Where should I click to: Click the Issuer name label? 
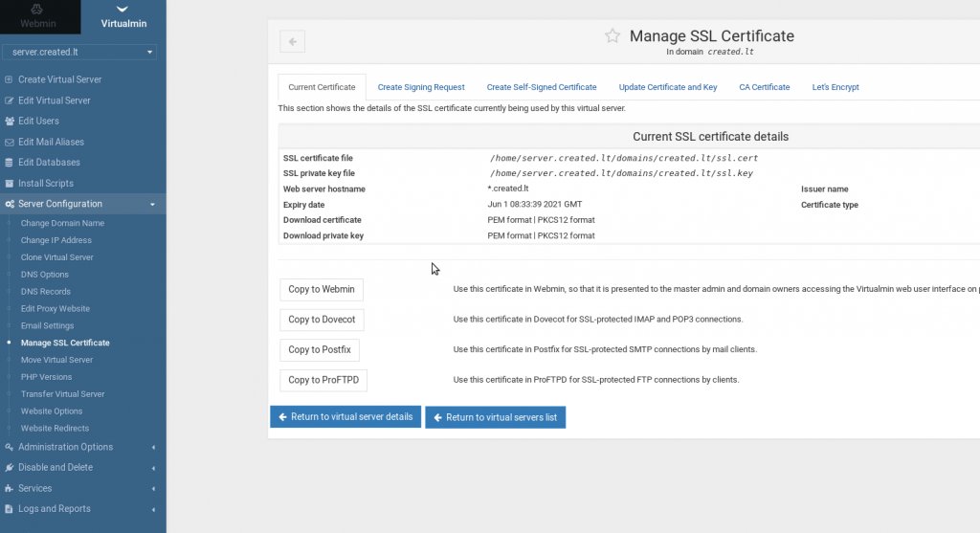[825, 189]
